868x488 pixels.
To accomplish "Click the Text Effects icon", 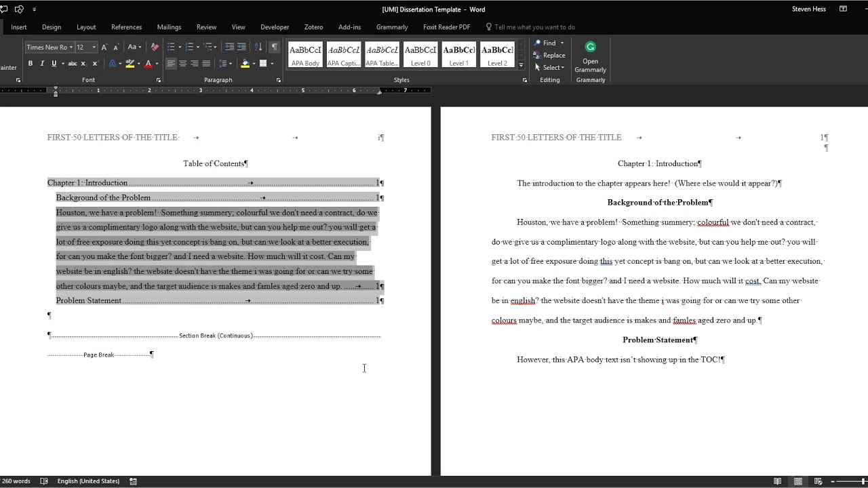I will click(x=113, y=64).
